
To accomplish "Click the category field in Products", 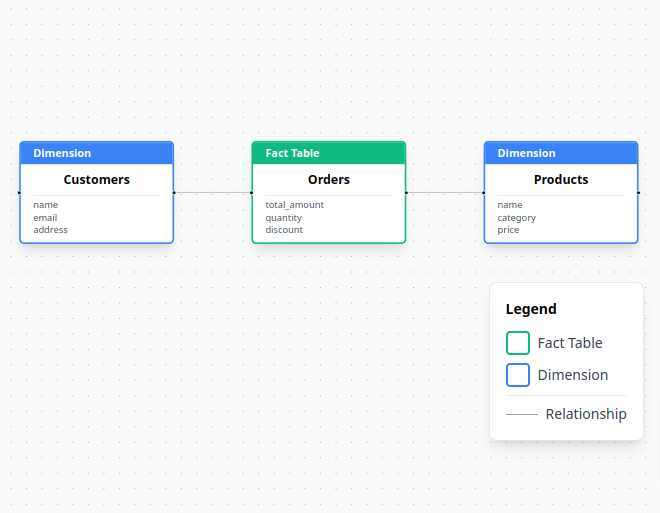I will (x=516, y=218).
